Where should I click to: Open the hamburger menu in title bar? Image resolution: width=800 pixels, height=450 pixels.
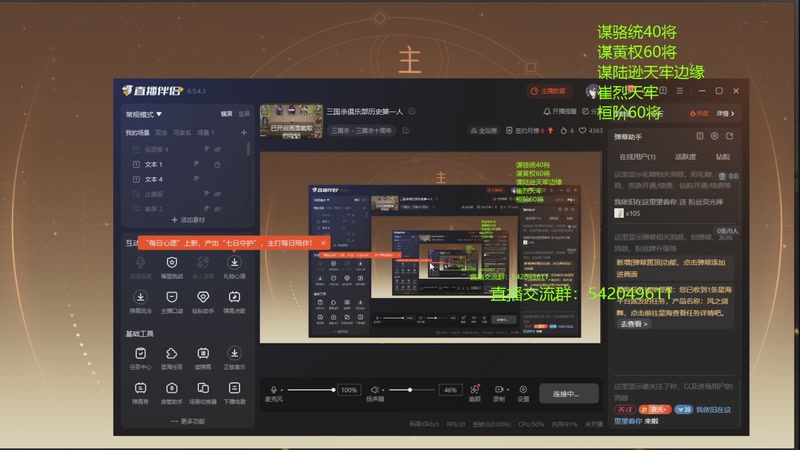pos(680,91)
